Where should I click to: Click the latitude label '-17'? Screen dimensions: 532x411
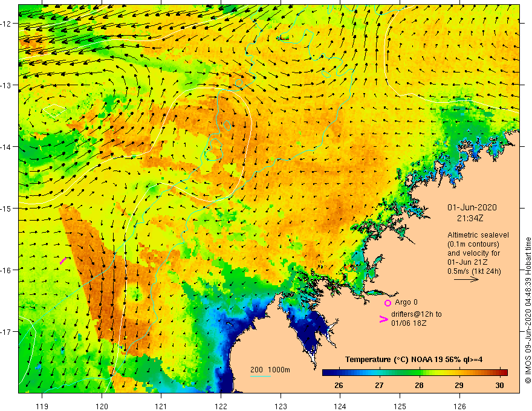point(6,332)
